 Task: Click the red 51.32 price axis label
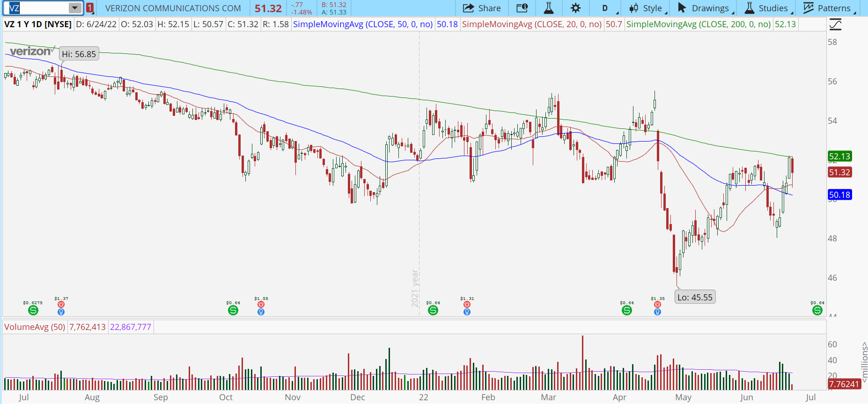pos(839,172)
